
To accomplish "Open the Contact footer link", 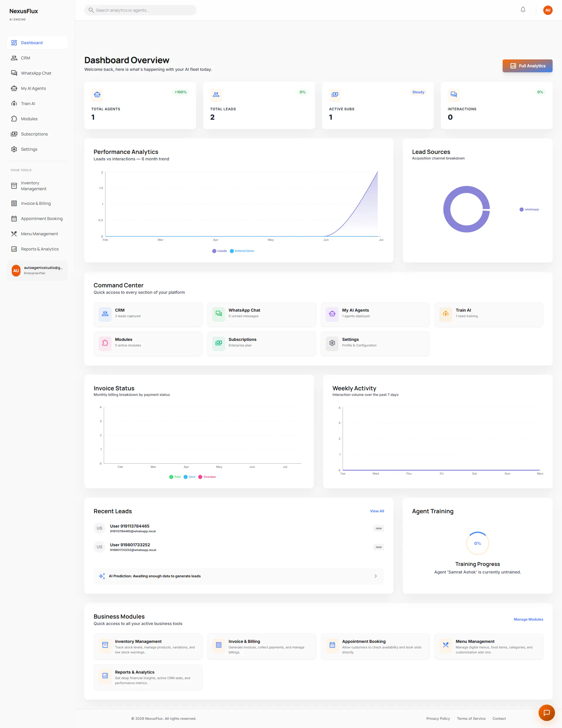I will [499, 719].
